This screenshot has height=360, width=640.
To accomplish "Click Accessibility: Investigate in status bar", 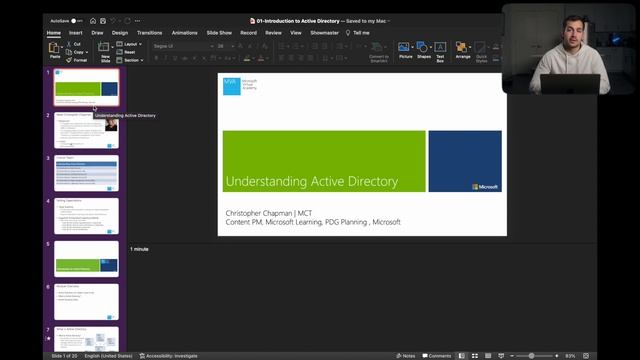I will tap(169, 356).
